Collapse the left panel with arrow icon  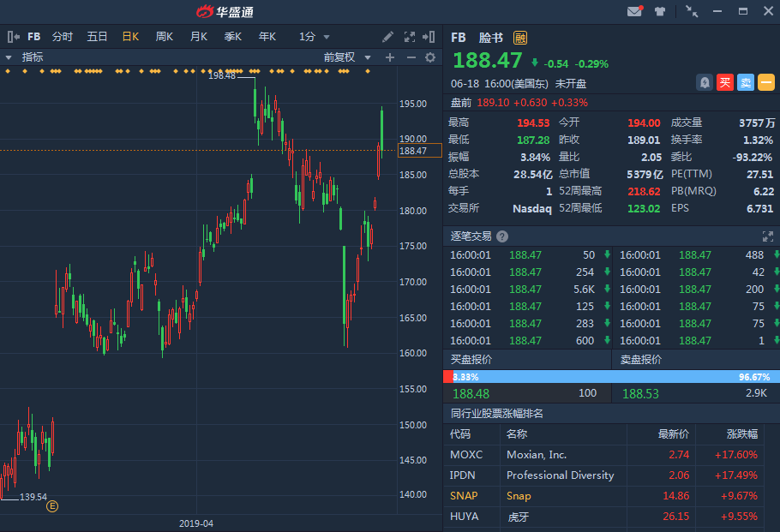tap(13, 37)
